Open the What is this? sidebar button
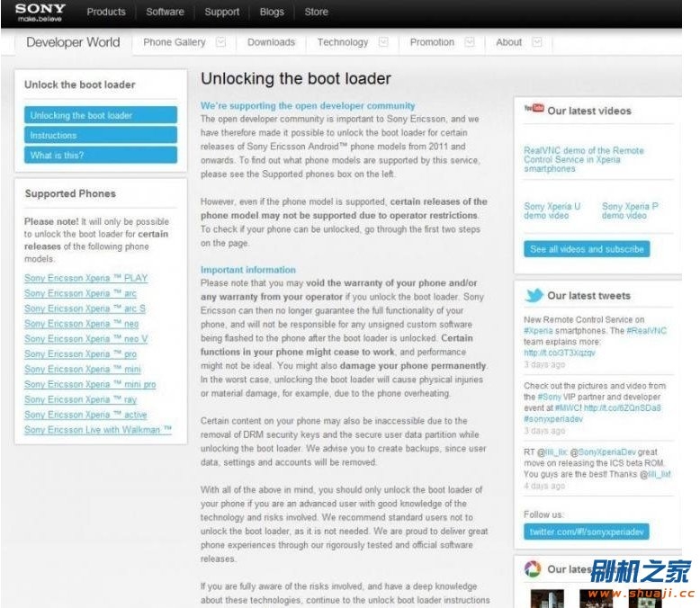This screenshot has height=608, width=700. click(x=101, y=155)
